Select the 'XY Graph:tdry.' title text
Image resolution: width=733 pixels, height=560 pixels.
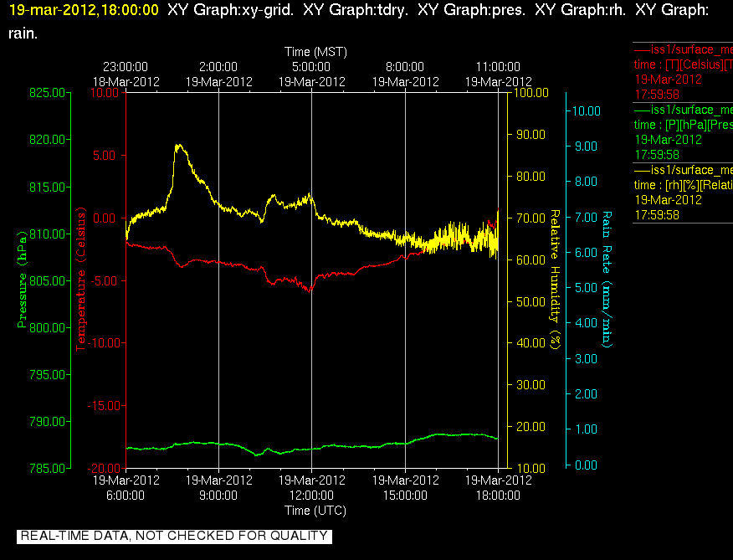click(x=356, y=10)
